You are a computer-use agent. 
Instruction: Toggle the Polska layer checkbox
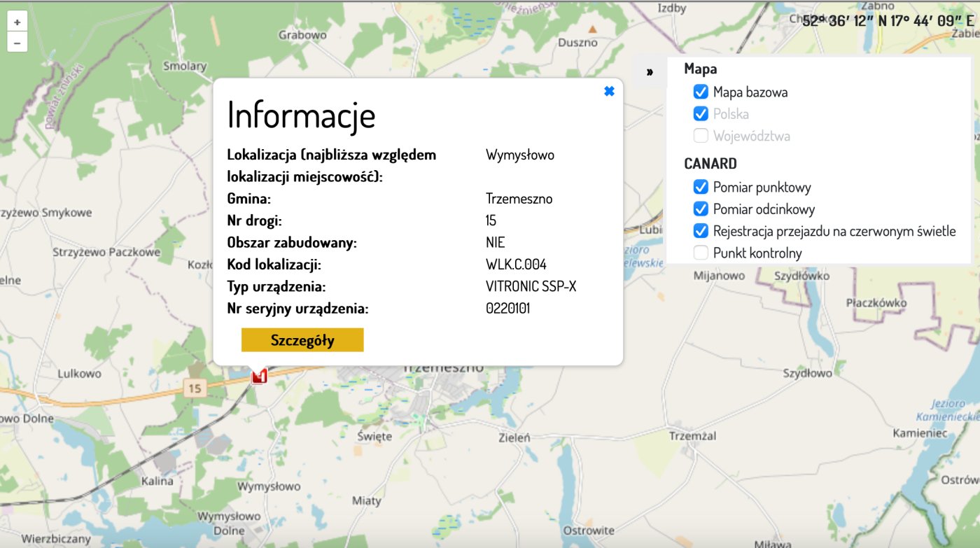pyautogui.click(x=701, y=113)
